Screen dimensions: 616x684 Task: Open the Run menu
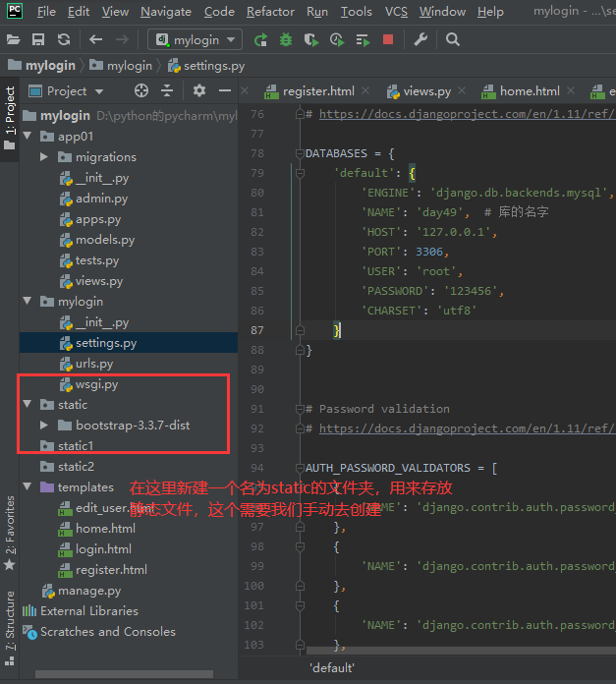317,12
